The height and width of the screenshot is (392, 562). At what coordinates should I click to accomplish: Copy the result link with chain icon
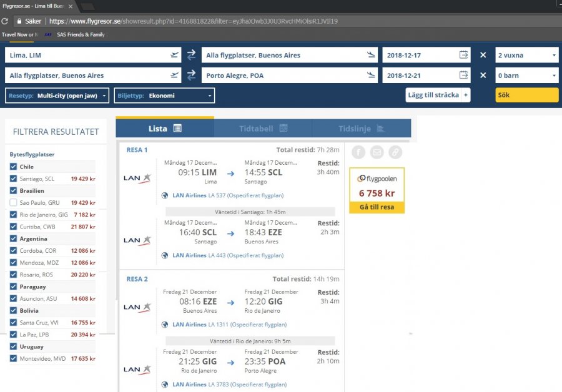(395, 152)
